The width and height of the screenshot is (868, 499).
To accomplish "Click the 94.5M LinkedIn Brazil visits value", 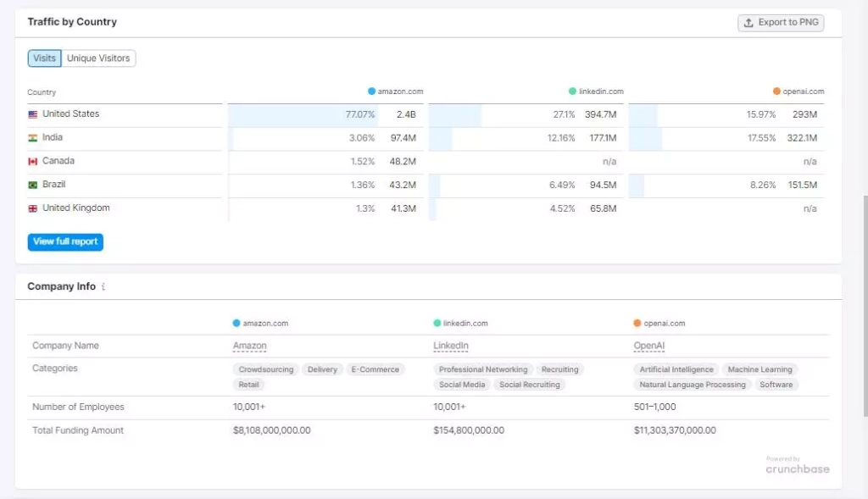I will point(603,185).
